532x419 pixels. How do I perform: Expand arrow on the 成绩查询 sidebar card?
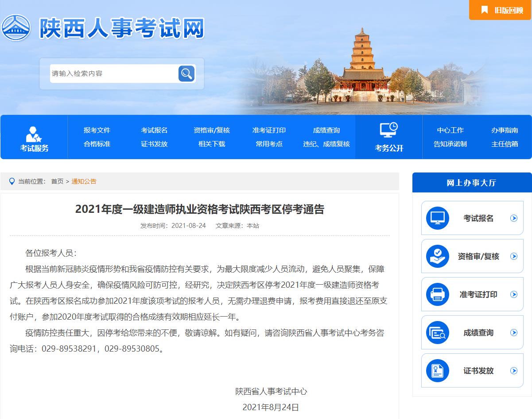coord(514,333)
